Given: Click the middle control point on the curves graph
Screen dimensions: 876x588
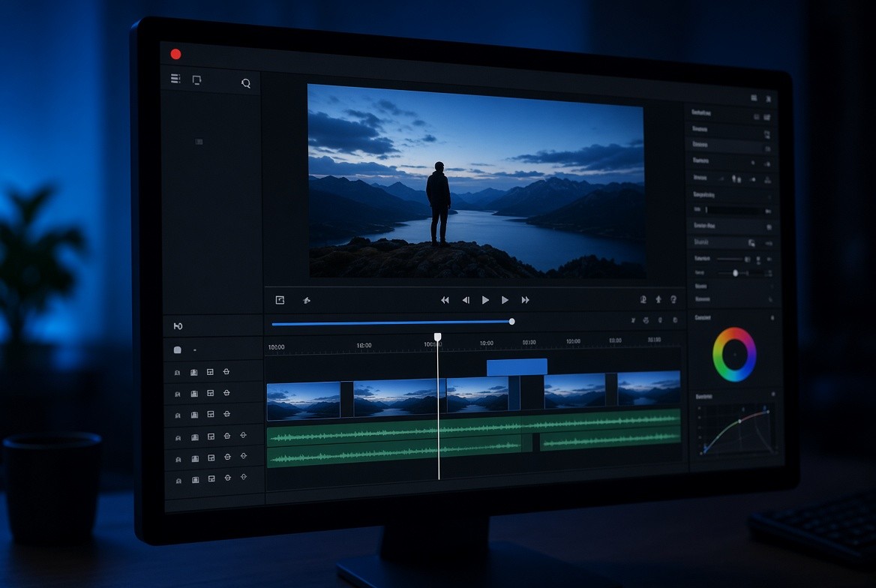Looking at the screenshot, I should pos(739,421).
